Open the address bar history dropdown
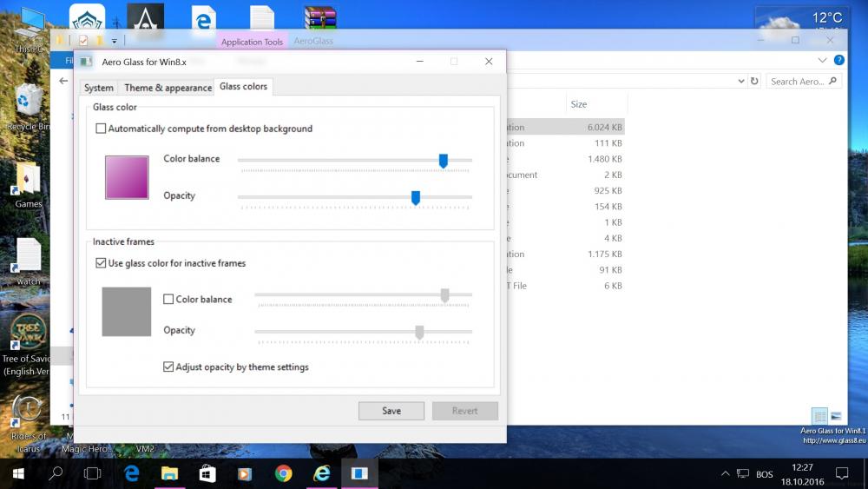The width and height of the screenshot is (868, 489). 740,82
